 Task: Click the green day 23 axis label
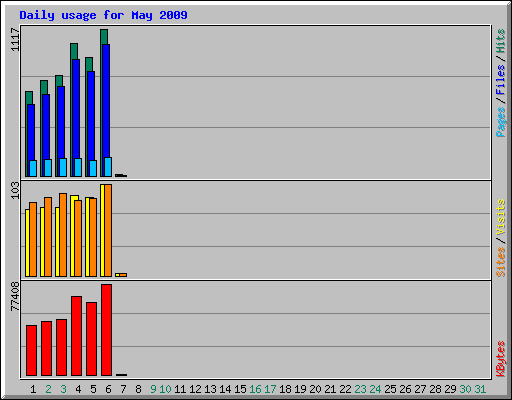pyautogui.click(x=360, y=389)
